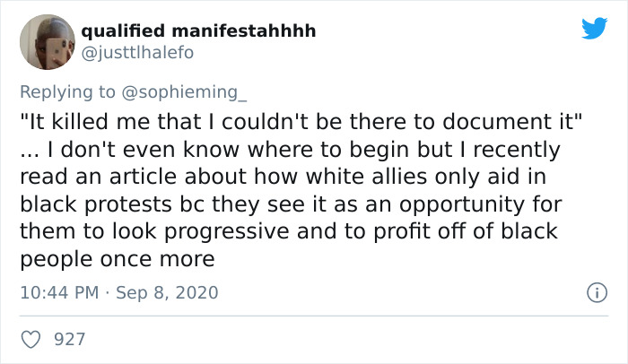
Task: Click the @justtlhalefo handle
Action: pos(137,53)
